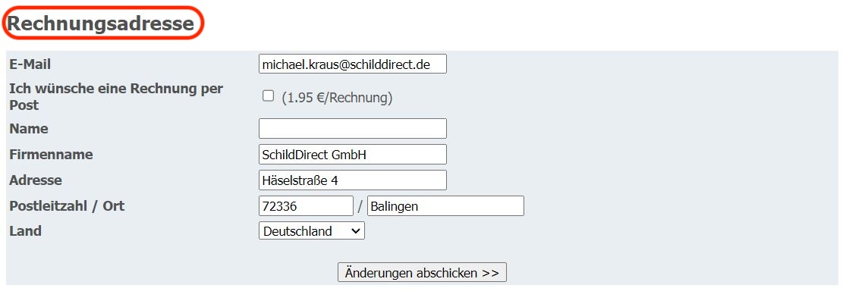Open the Land dropdown showing Deutschland
Screen dimensions: 868x307
point(312,230)
